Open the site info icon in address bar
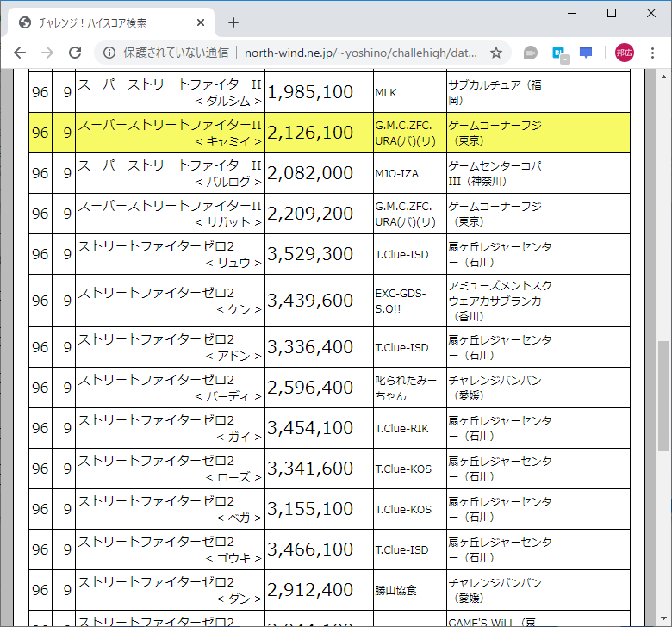The image size is (672, 627). [109, 53]
